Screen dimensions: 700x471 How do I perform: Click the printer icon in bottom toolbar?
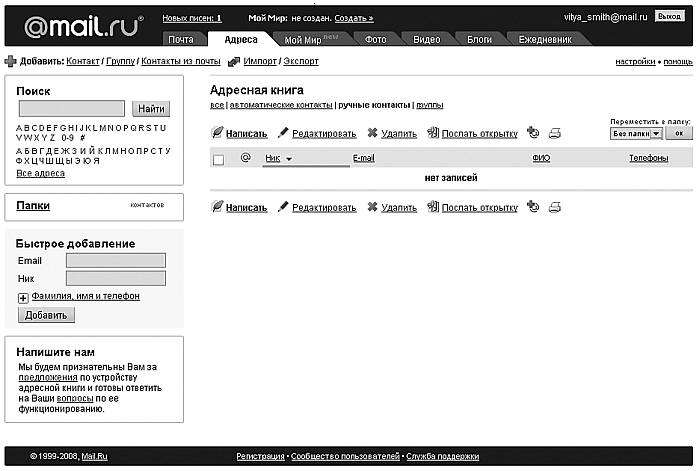(x=554, y=207)
